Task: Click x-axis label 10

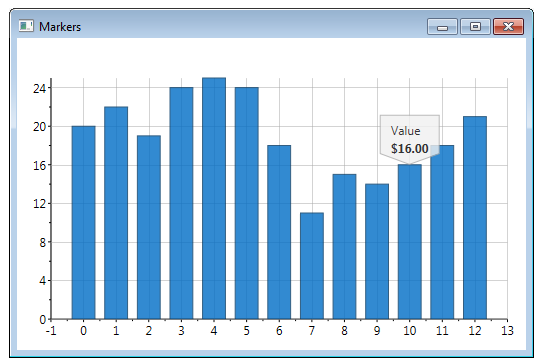Action: click(x=410, y=331)
